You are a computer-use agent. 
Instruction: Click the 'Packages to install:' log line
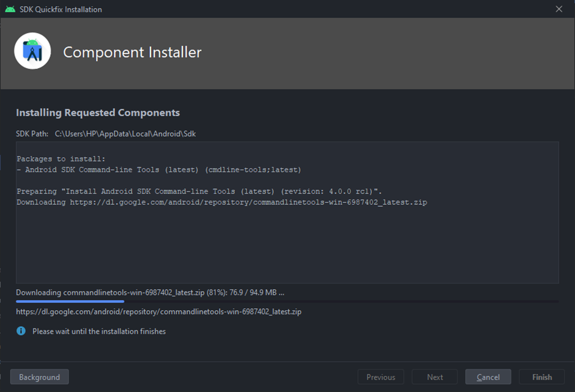[61, 159]
